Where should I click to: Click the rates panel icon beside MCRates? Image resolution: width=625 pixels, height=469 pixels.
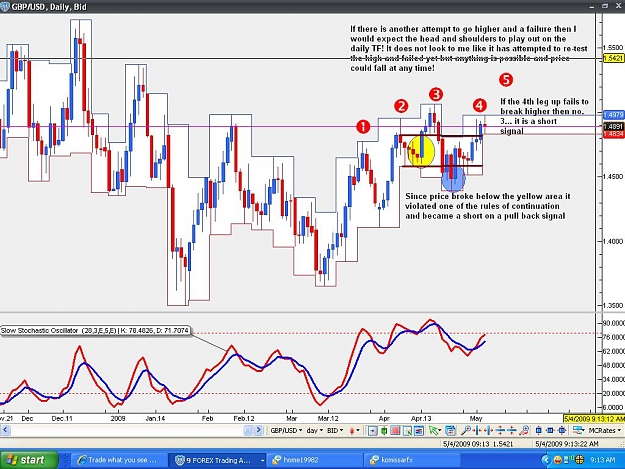click(579, 431)
